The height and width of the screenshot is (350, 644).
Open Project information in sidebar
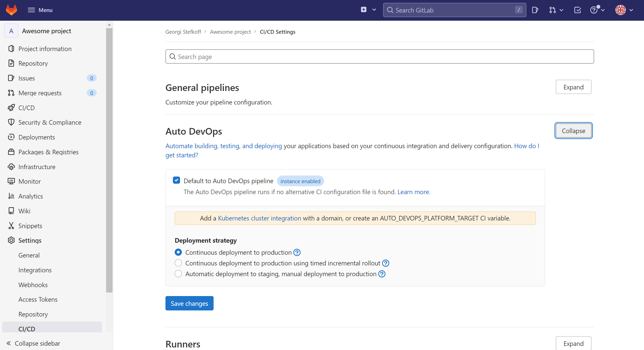[45, 49]
